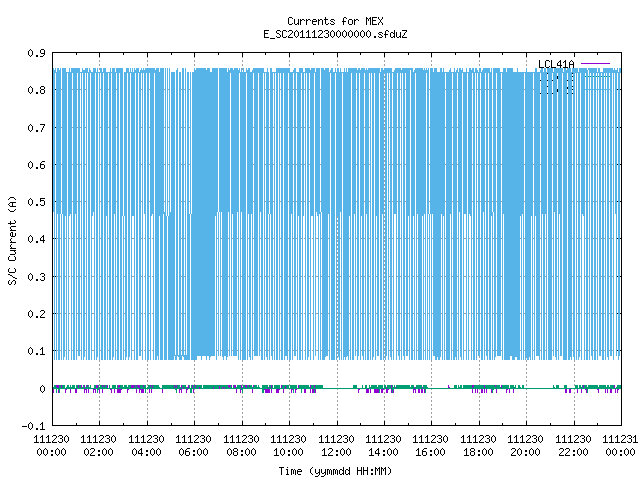Click the 0.9 y-axis tick label
Viewport: 640px width, 480px height.
click(36, 53)
